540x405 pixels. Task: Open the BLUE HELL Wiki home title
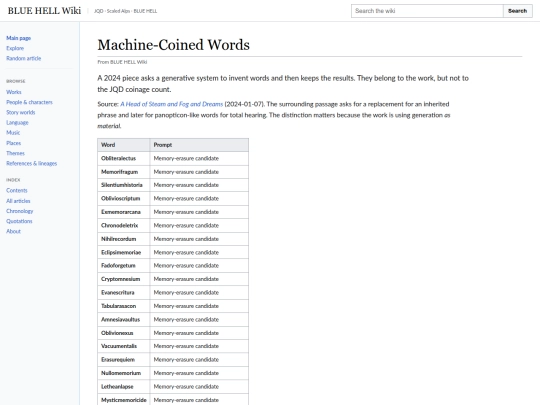point(44,11)
